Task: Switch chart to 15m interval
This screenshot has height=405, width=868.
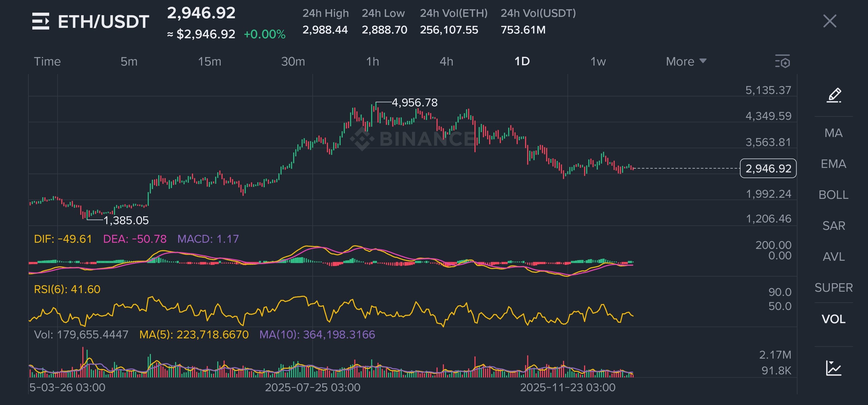Action: [x=209, y=61]
